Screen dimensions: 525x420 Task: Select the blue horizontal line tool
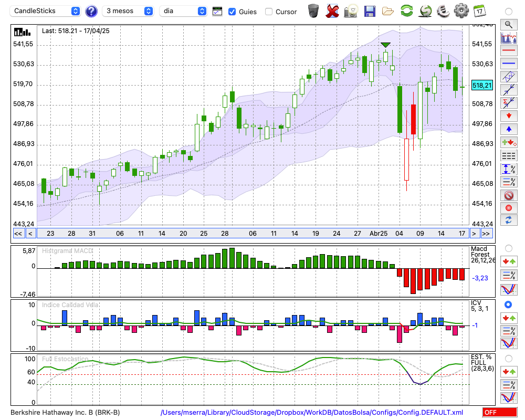click(x=509, y=64)
